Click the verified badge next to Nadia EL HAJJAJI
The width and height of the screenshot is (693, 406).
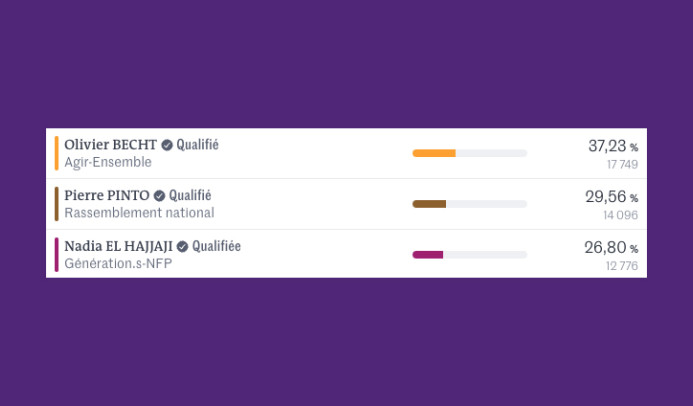(182, 246)
